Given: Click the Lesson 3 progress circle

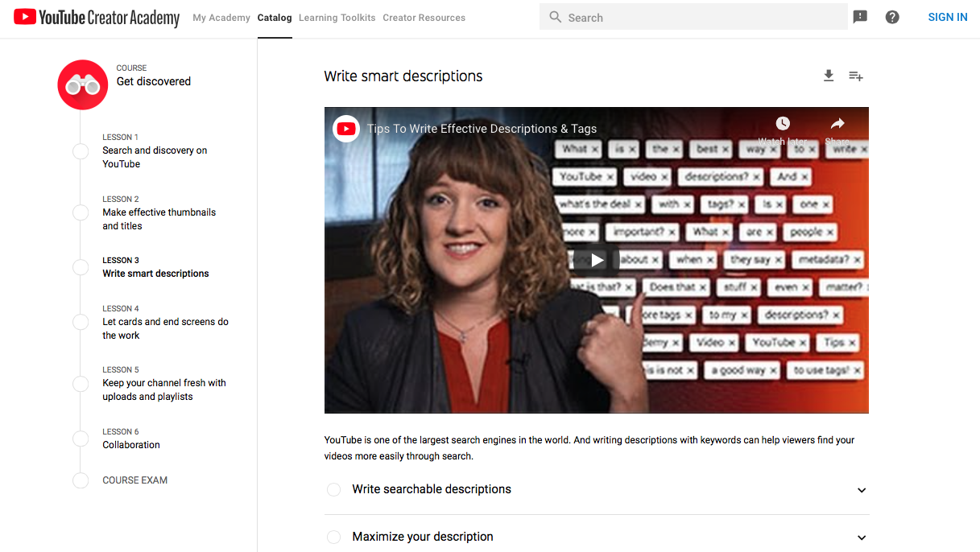Looking at the screenshot, I should click(81, 267).
